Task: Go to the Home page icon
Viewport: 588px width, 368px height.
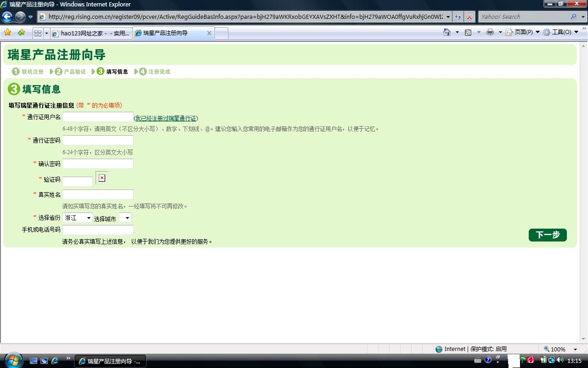Action: [447, 32]
